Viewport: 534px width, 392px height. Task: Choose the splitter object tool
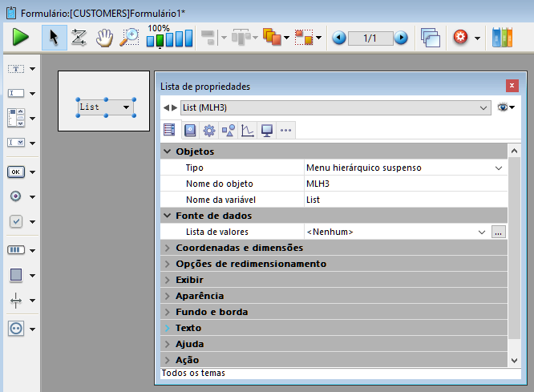click(x=16, y=301)
